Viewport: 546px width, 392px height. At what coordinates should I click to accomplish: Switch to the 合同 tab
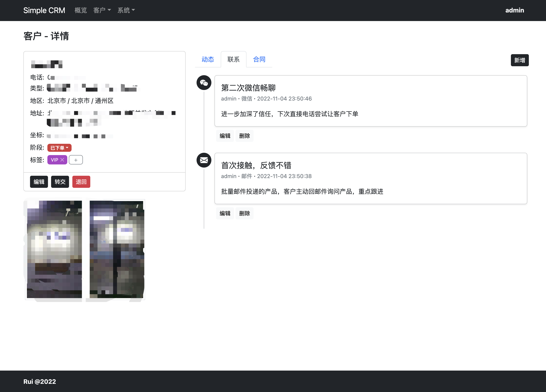click(x=259, y=59)
